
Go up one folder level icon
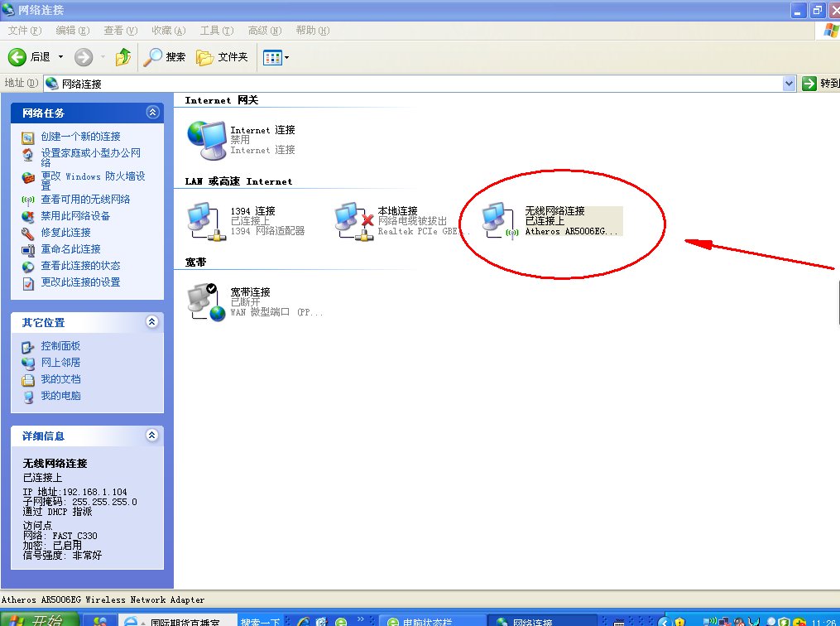coord(122,57)
